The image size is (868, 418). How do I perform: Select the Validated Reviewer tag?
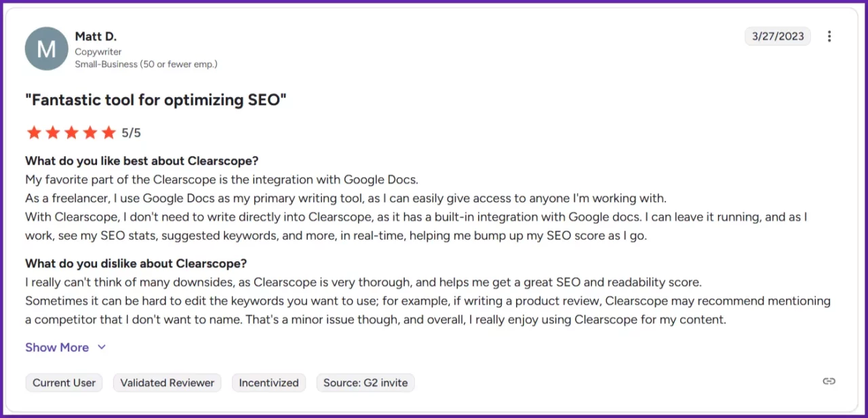tap(167, 383)
